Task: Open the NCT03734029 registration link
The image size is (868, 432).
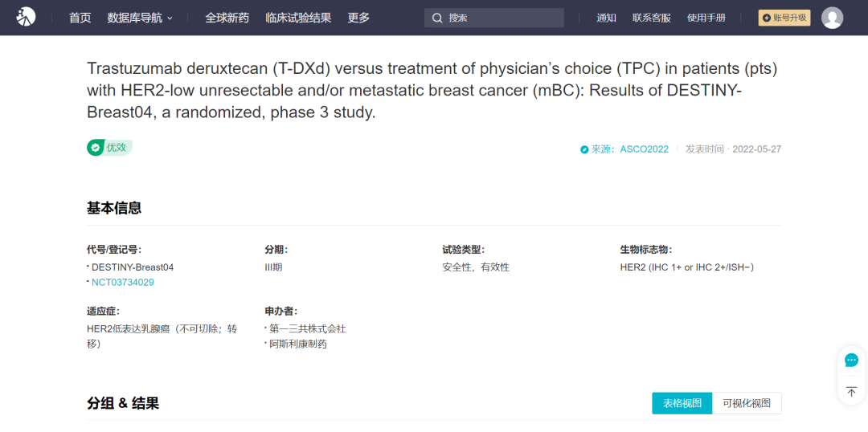Action: pos(123,282)
